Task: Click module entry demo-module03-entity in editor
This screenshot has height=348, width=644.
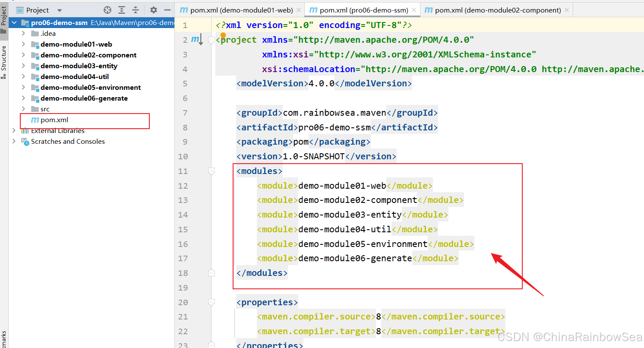Action: (350, 215)
